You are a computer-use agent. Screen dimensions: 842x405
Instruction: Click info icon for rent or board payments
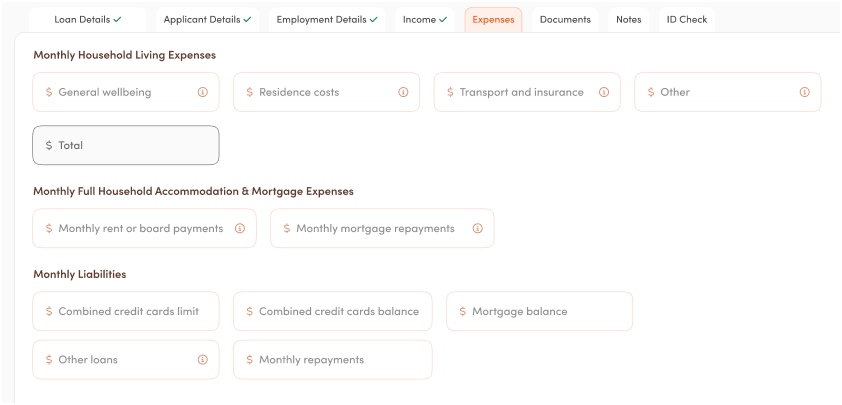coord(240,228)
